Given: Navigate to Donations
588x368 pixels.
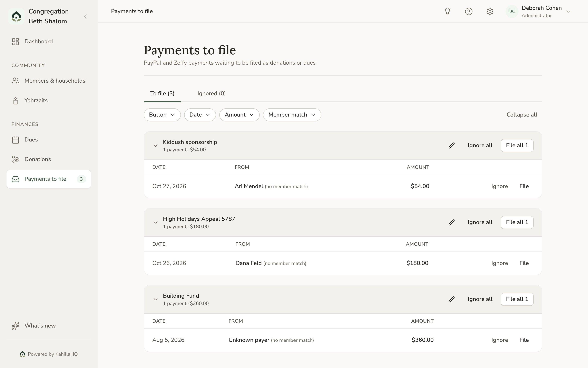Looking at the screenshot, I should click(x=49, y=159).
